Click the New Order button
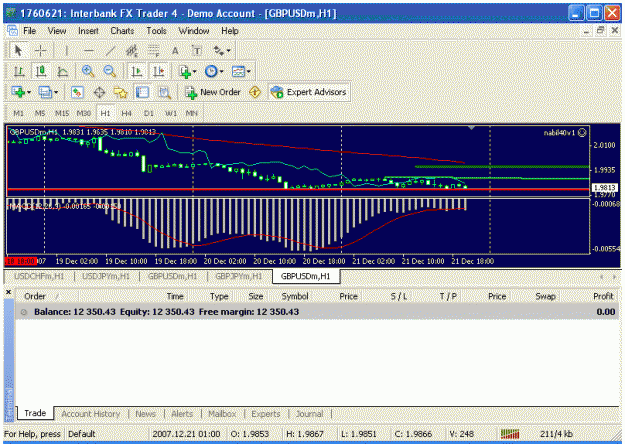 (x=213, y=92)
